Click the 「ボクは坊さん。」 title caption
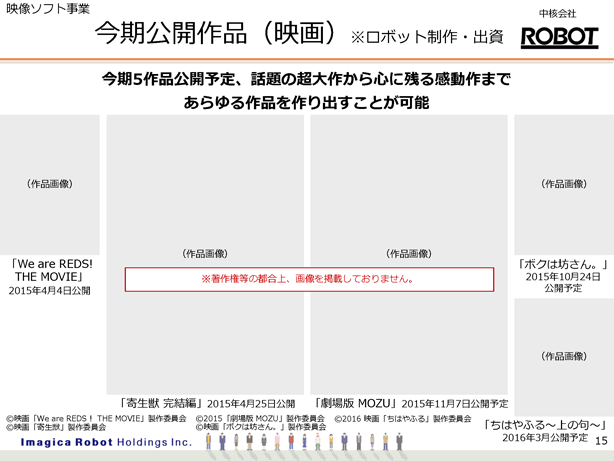The height and width of the screenshot is (461, 614). (563, 264)
